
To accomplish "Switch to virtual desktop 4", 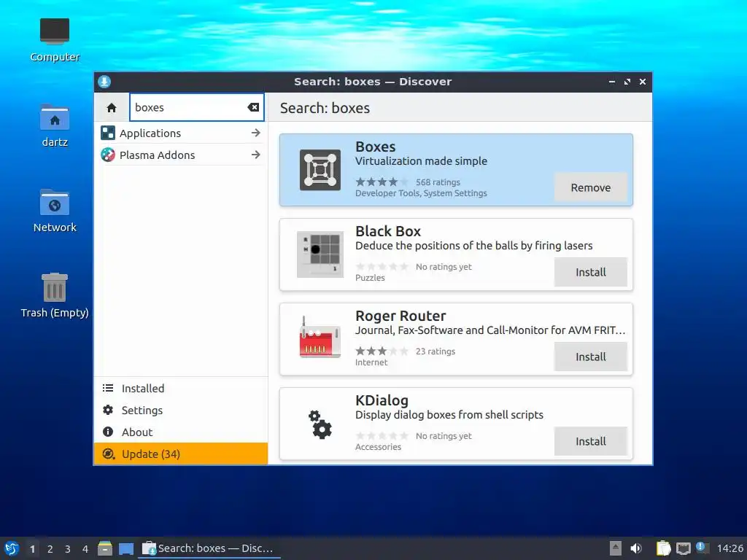I will (x=85, y=549).
